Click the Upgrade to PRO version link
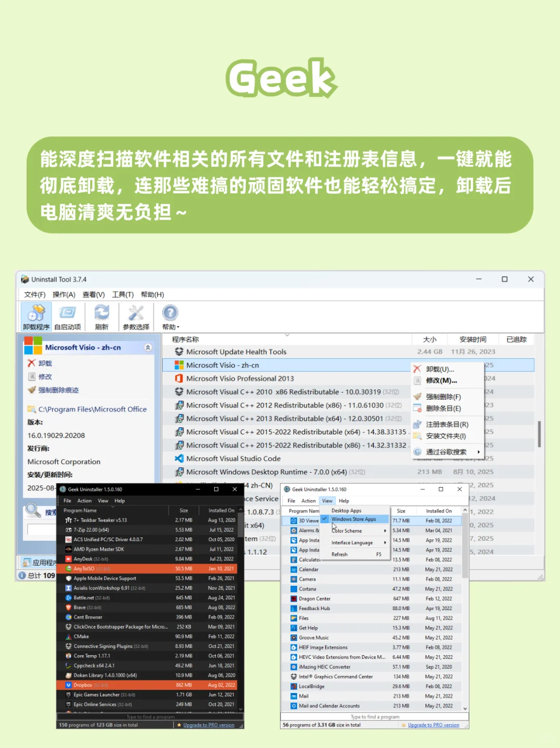Screen dimensions: 560x748 (x=208, y=725)
